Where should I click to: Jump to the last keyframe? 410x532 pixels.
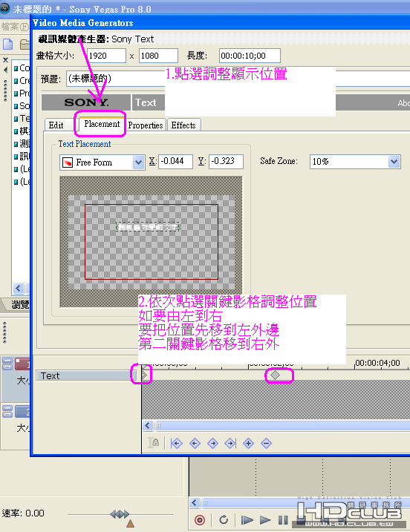(230, 443)
